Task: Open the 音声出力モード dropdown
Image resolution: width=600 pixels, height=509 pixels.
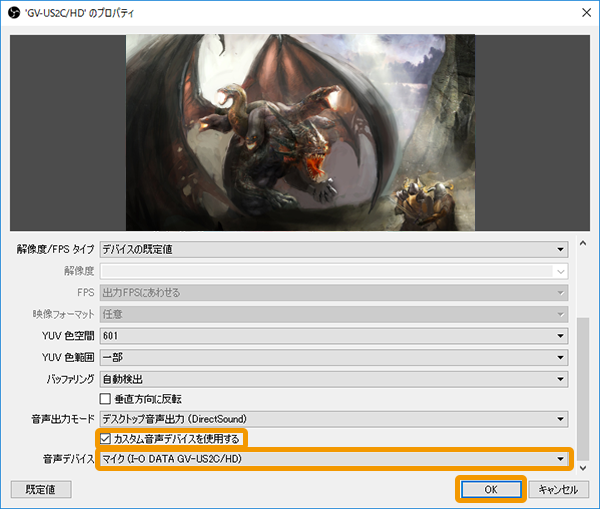Action: (334, 419)
